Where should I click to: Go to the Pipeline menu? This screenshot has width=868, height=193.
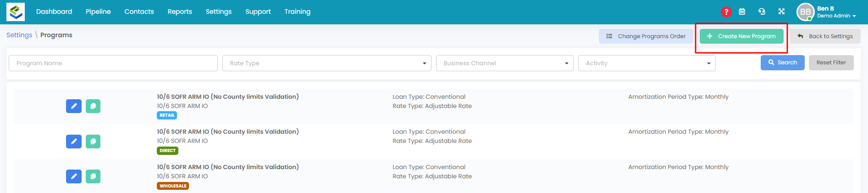click(98, 11)
